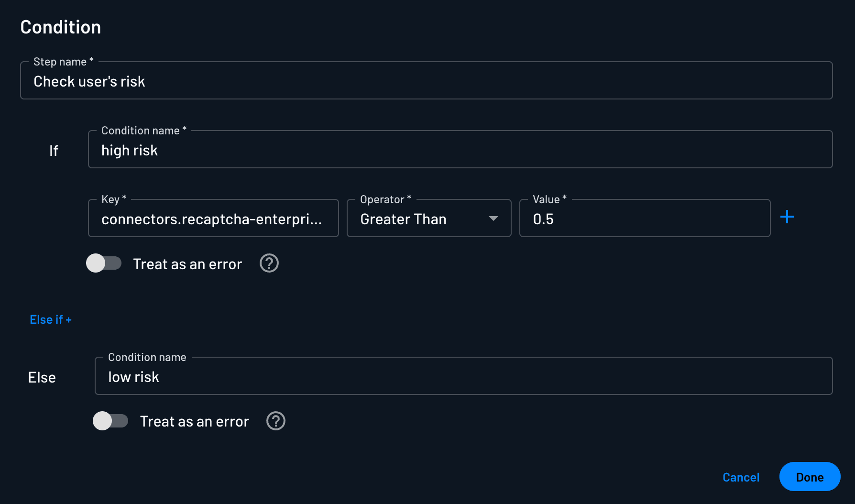Viewport: 855px width, 504px height.
Task: Open the Greater Than operator dropdown
Action: (421, 219)
